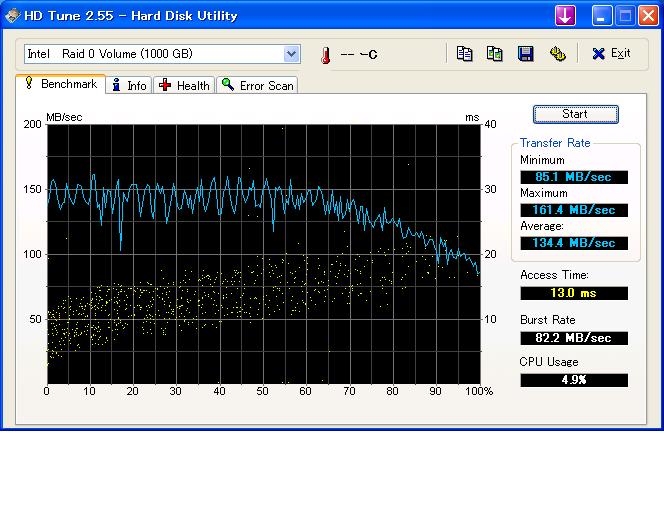Click the Maximum 161.4 MB/sec value
Viewport: 664px width, 512px height.
click(x=574, y=210)
